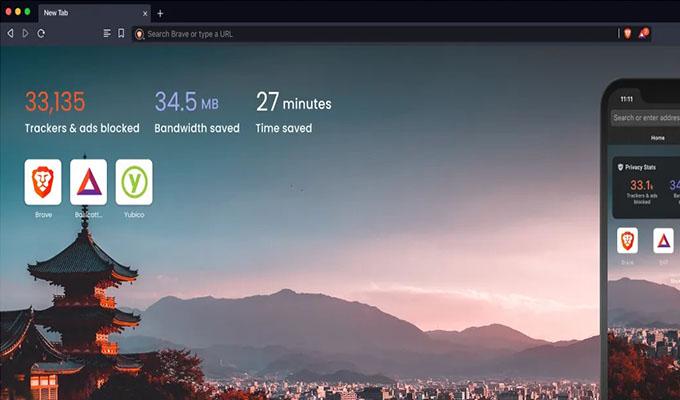
Task: Click the Bandwidth saved label
Action: pyautogui.click(x=197, y=128)
